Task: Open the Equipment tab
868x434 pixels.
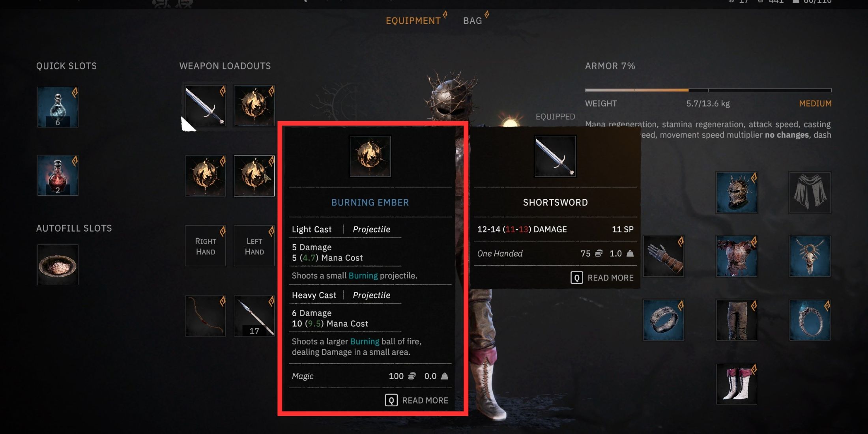Action: pos(413,21)
